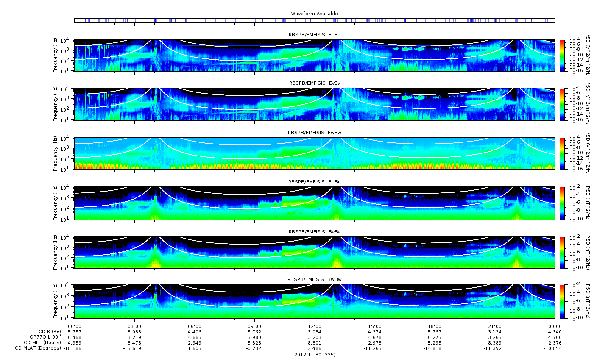Select the RBSPB/EMFISIS BvBv panel title

pos(314,232)
